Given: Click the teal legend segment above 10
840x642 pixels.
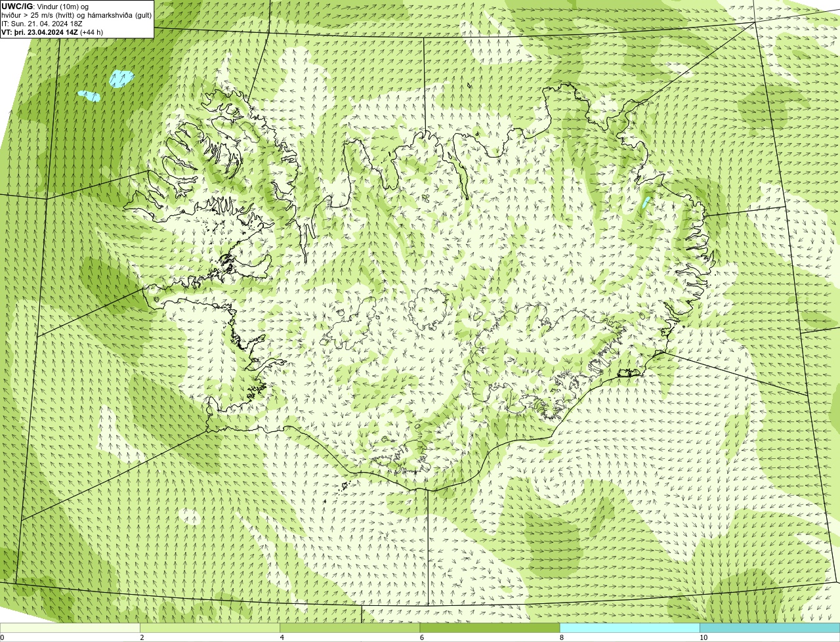Looking at the screenshot, I should pyautogui.click(x=770, y=628).
